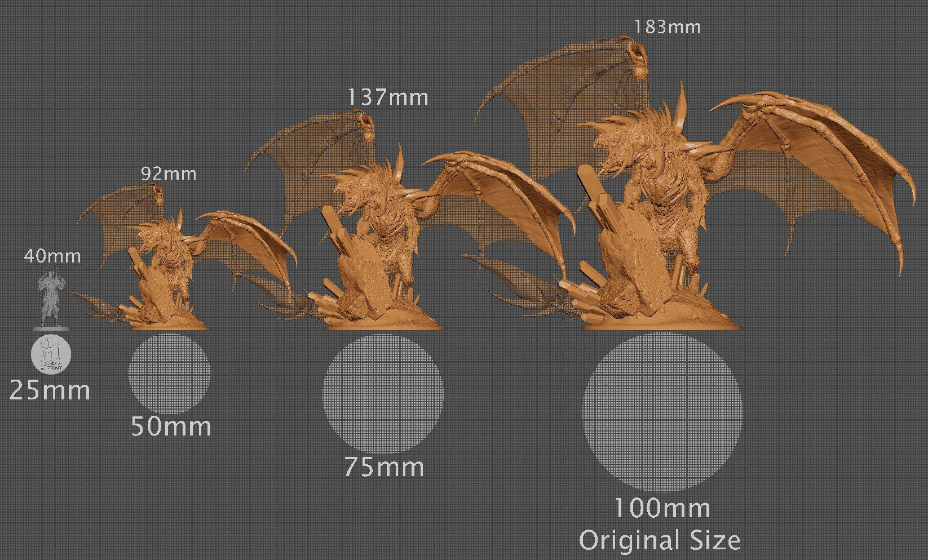Select the grey 40mm humanoid miniature

tap(51, 299)
